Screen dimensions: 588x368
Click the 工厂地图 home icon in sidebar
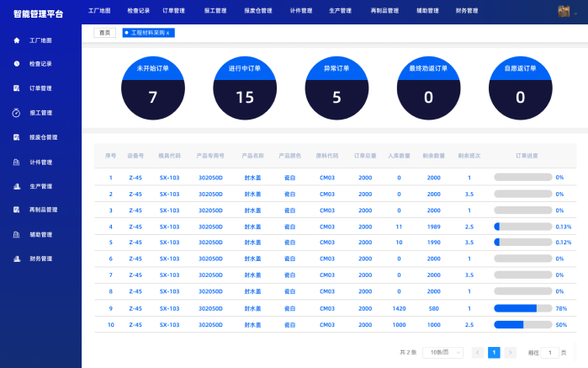[17, 40]
